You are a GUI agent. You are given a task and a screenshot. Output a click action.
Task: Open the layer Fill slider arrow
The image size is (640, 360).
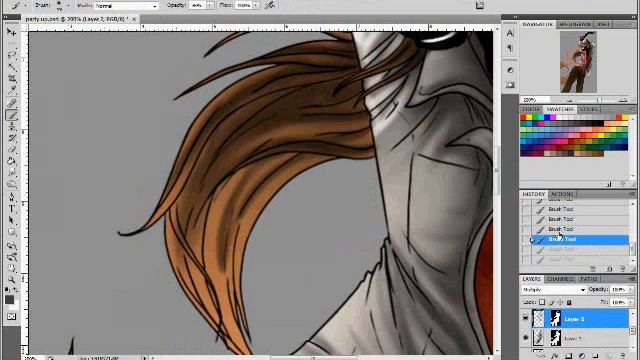(x=631, y=302)
